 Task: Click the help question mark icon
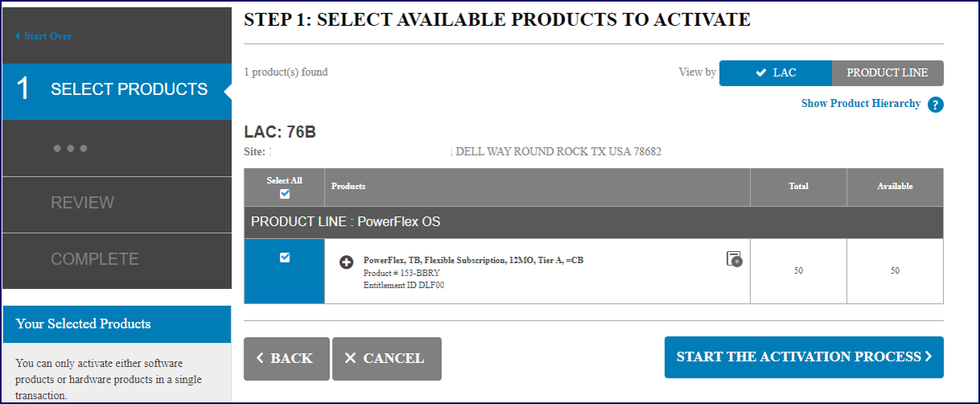pos(935,105)
